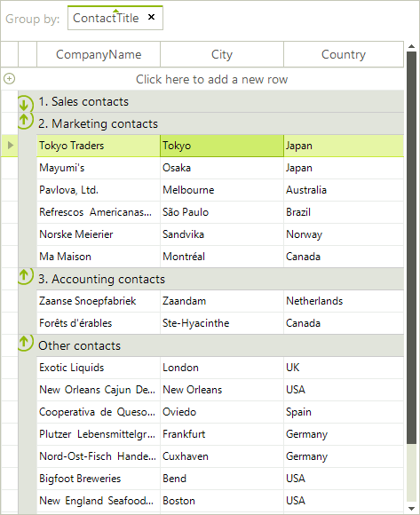
Task: Select the New England Seafood... cell
Action: [99, 501]
